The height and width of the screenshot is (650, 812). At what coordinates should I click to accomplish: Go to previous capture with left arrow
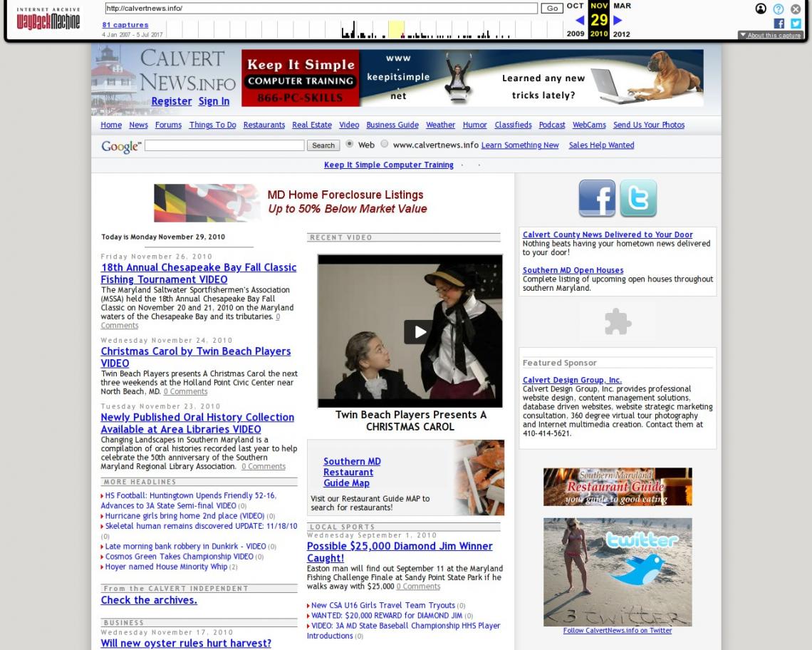coord(580,20)
